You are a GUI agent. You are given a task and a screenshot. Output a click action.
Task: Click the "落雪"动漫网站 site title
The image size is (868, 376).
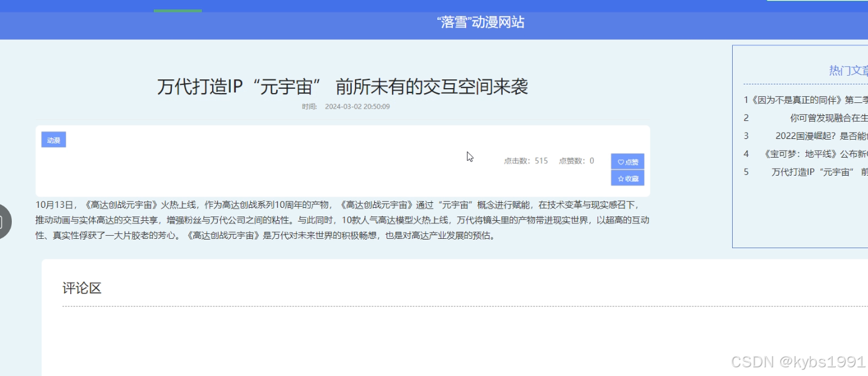pyautogui.click(x=481, y=22)
